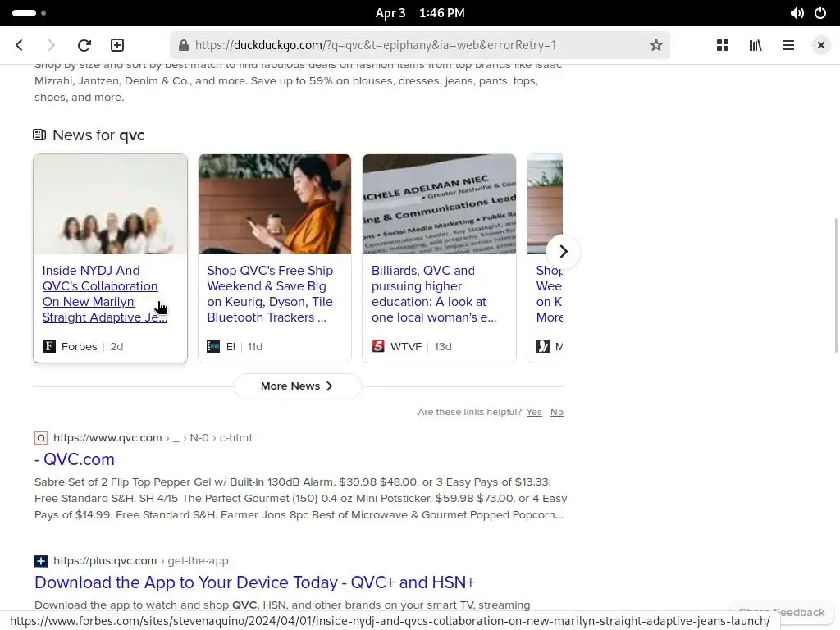Viewport: 840px width, 630px height.
Task: Click the partially visible fourth news card
Action: pos(546,258)
